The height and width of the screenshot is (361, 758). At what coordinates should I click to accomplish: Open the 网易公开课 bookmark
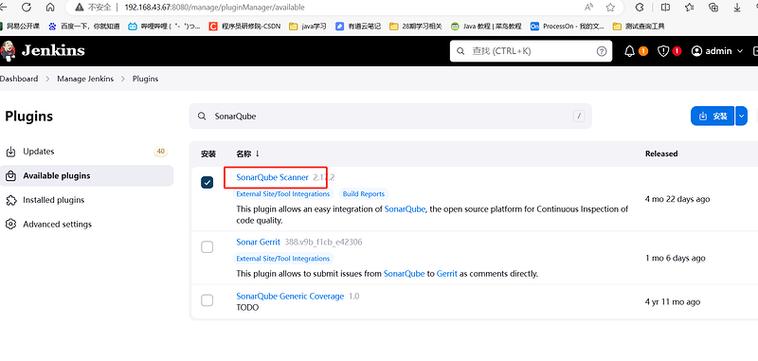point(20,26)
